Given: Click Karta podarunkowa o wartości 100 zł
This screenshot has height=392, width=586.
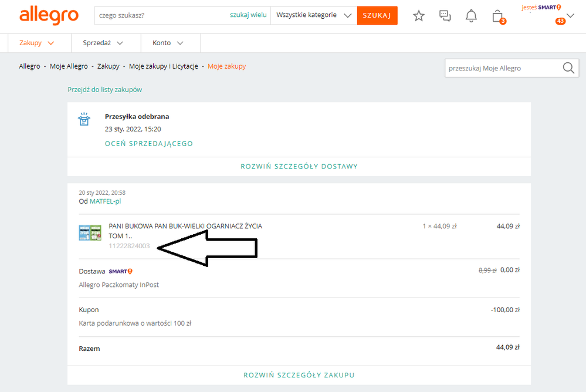Looking at the screenshot, I should [x=135, y=323].
